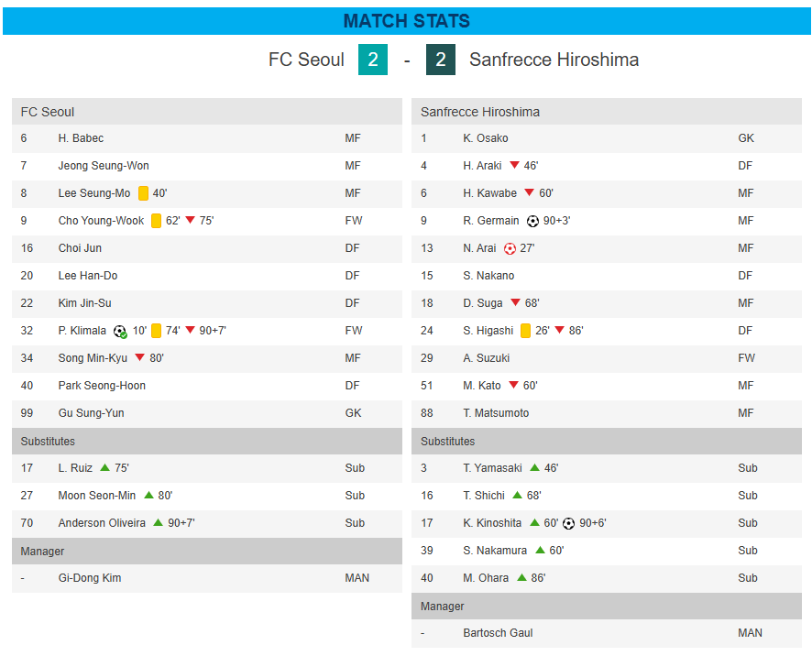Click the green sub-in arrow beside L. Ruiz

pyautogui.click(x=104, y=468)
